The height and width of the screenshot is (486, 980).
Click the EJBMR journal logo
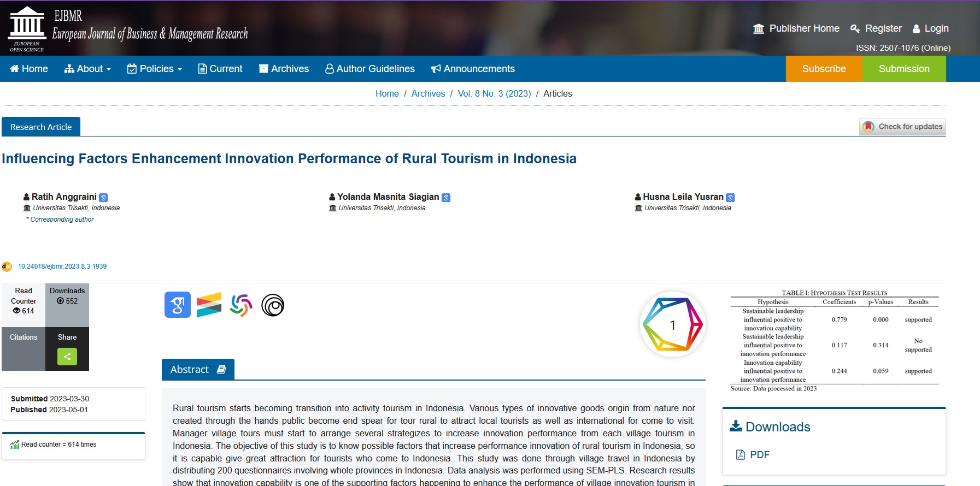point(128,28)
